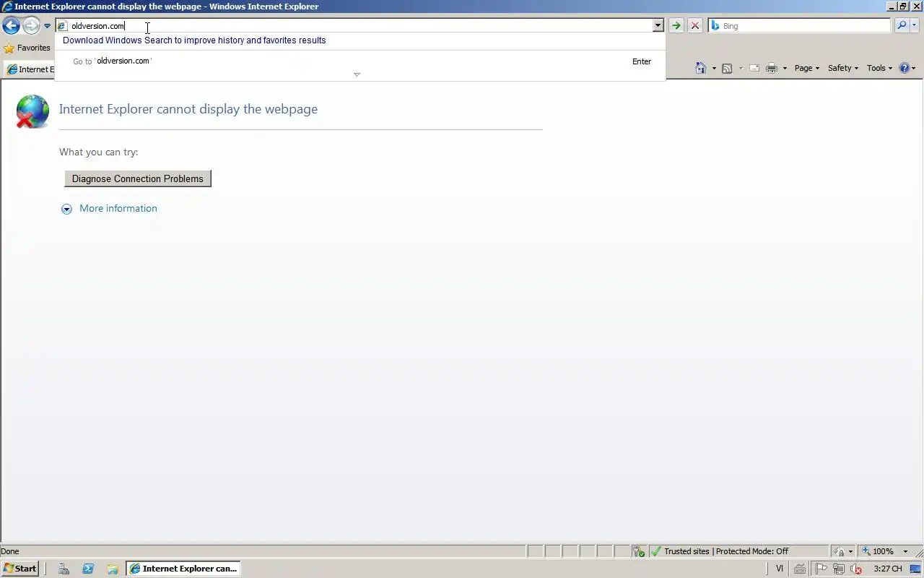Open the search provider options dropdown
This screenshot has height=578, width=924.
tap(915, 26)
